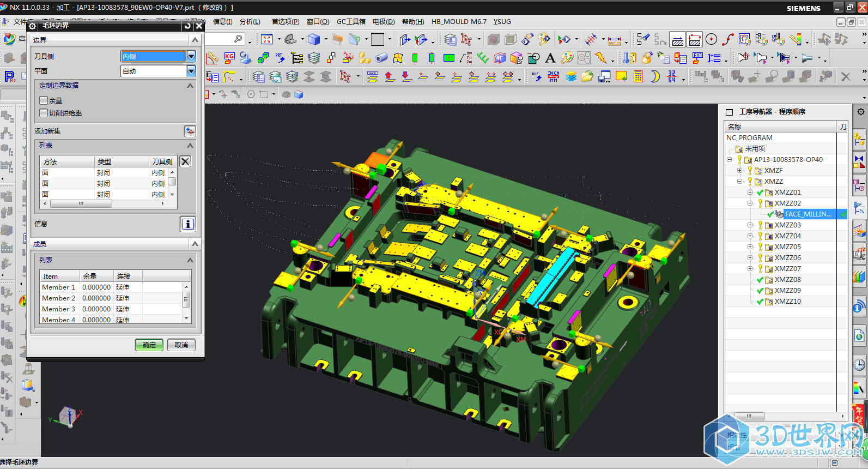The height and width of the screenshot is (469, 868).
Task: Click the 名称 column header
Action: 781,127
